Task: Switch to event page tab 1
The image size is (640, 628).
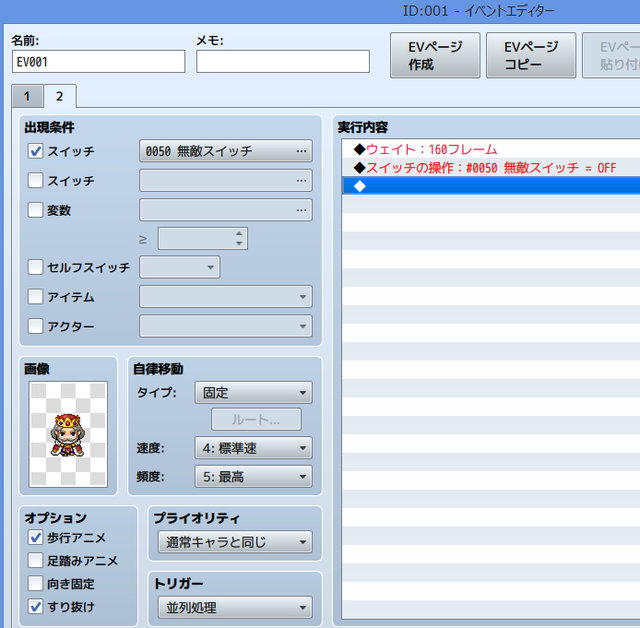Action: click(x=27, y=96)
